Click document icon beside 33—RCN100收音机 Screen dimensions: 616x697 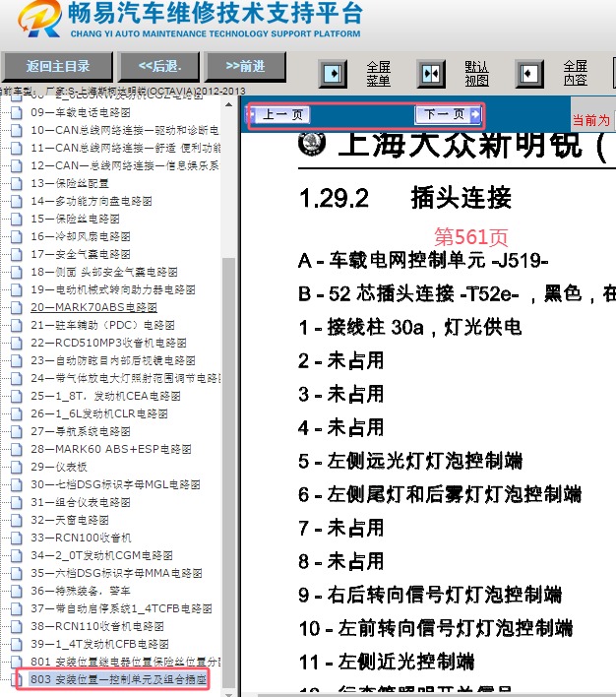point(17,538)
